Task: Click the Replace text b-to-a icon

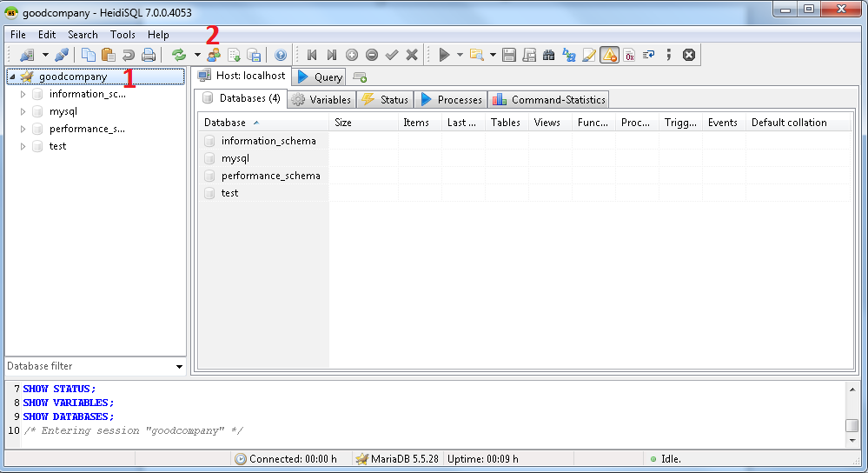Action: (569, 55)
